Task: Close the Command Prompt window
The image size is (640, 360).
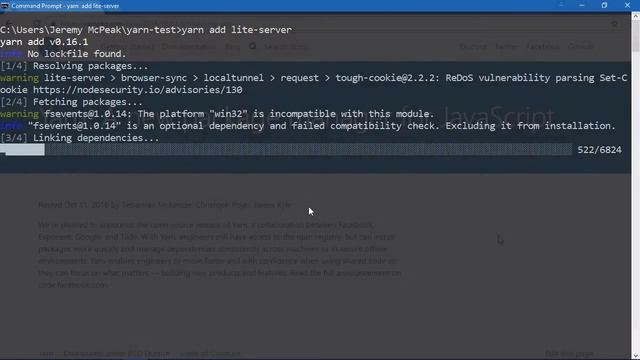Action: pos(627,5)
